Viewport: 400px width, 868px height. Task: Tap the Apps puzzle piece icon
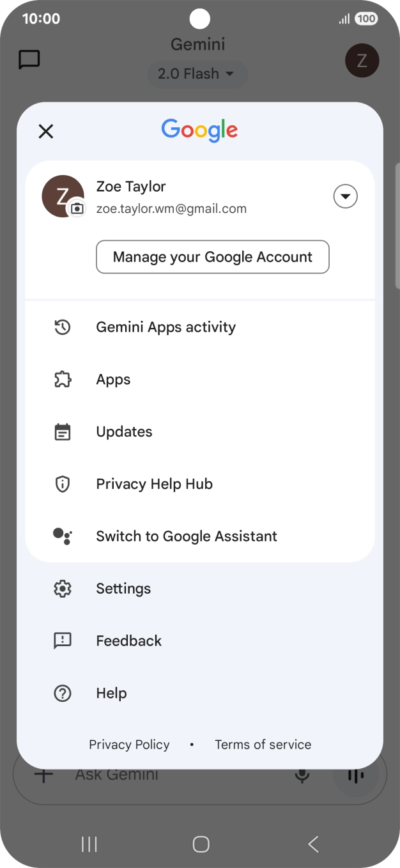tap(62, 380)
